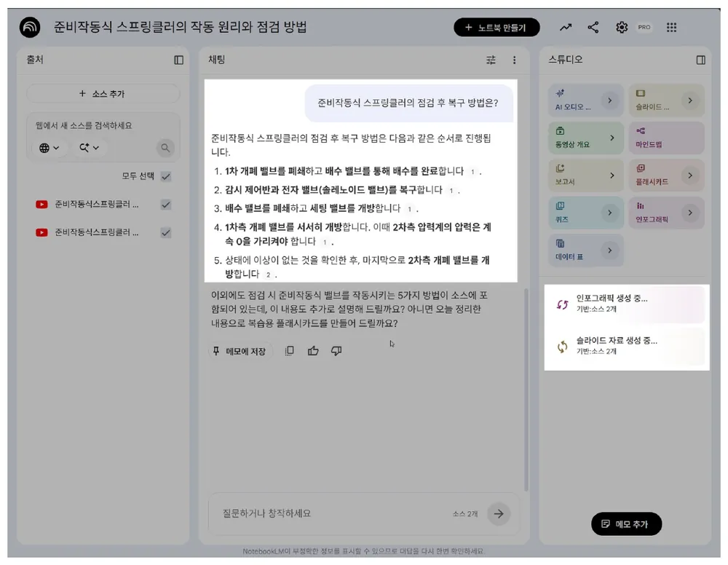Click citation 2 in step five

click(268, 274)
